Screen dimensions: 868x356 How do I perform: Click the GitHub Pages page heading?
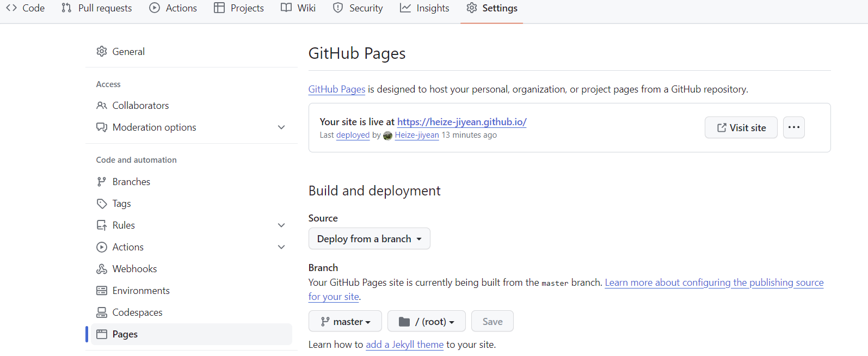[357, 53]
